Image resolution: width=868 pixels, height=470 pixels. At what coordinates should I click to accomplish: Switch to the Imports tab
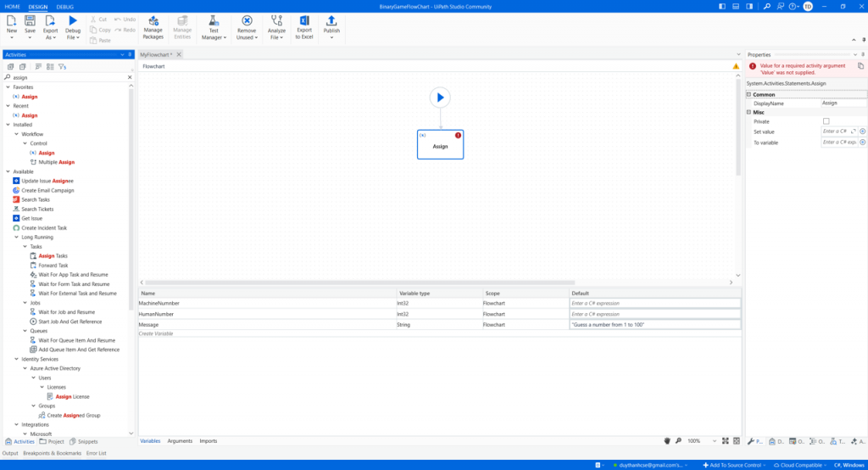tap(209, 441)
